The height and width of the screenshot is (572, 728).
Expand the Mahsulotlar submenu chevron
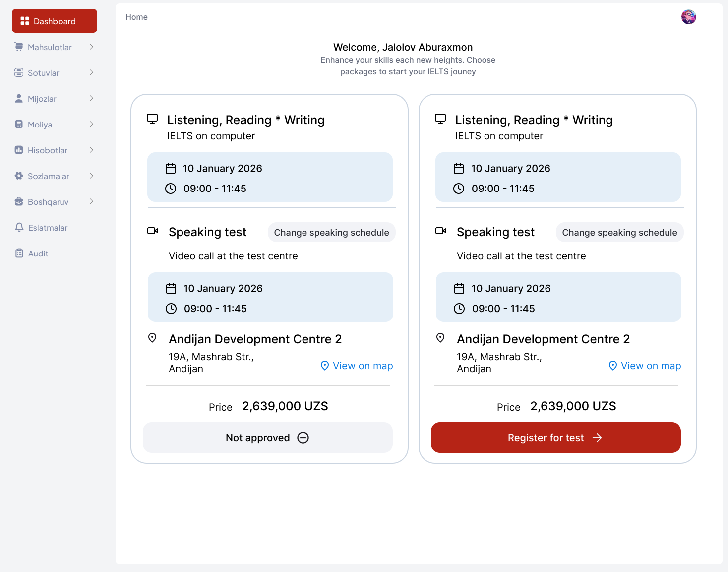pyautogui.click(x=91, y=47)
